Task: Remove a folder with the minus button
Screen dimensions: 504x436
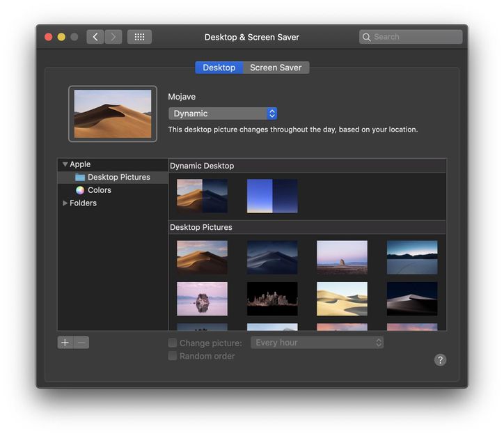Action: 81,343
